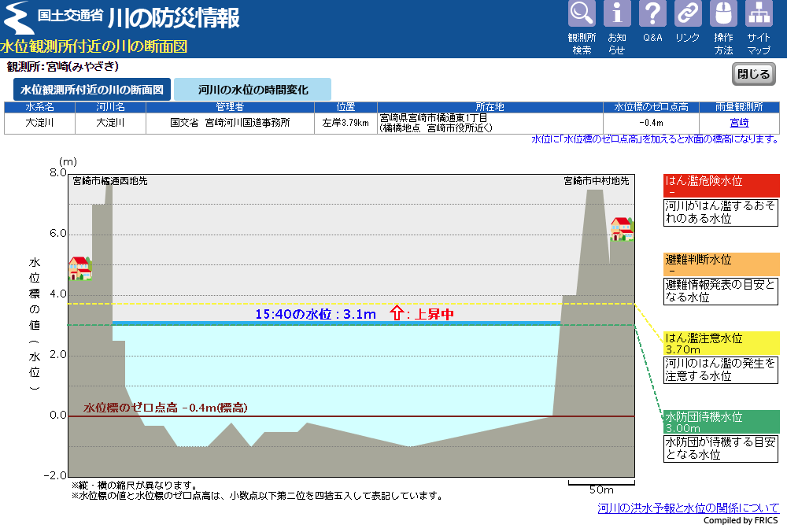Click the お知らせ info icon
The width and height of the screenshot is (787, 532).
click(617, 14)
